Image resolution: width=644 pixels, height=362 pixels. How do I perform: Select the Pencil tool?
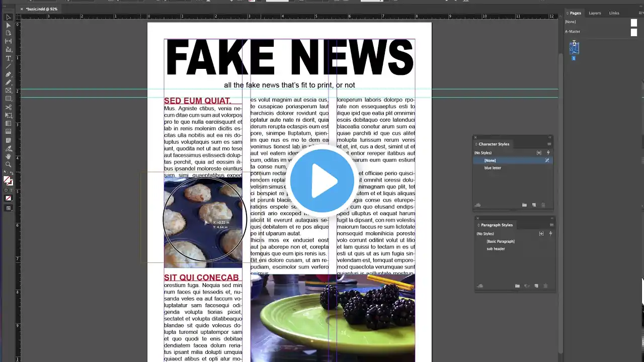pyautogui.click(x=9, y=82)
